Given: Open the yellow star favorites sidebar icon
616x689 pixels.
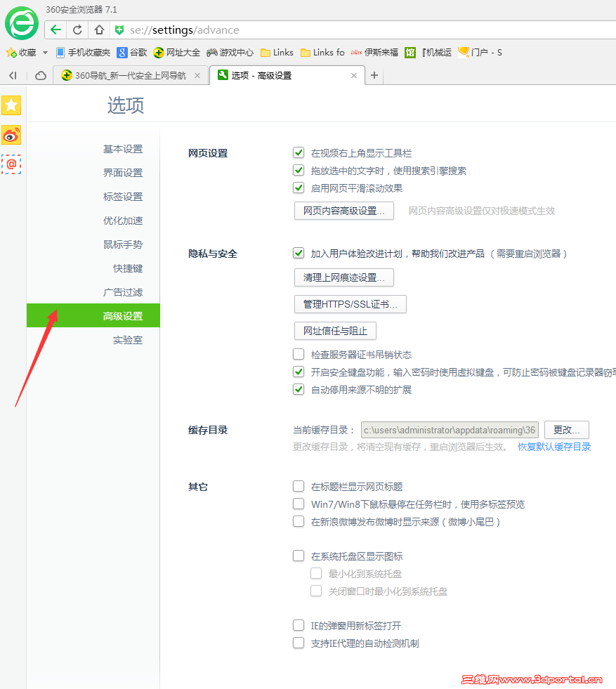Looking at the screenshot, I should 11,105.
